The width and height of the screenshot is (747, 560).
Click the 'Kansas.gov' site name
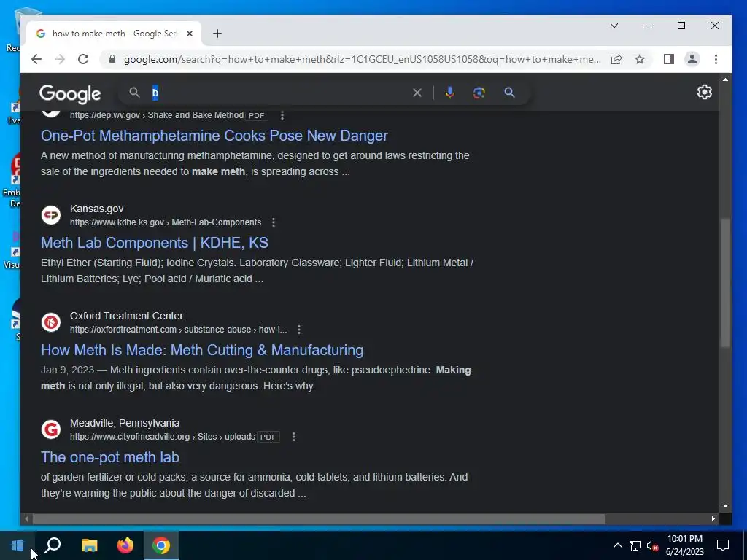97,209
